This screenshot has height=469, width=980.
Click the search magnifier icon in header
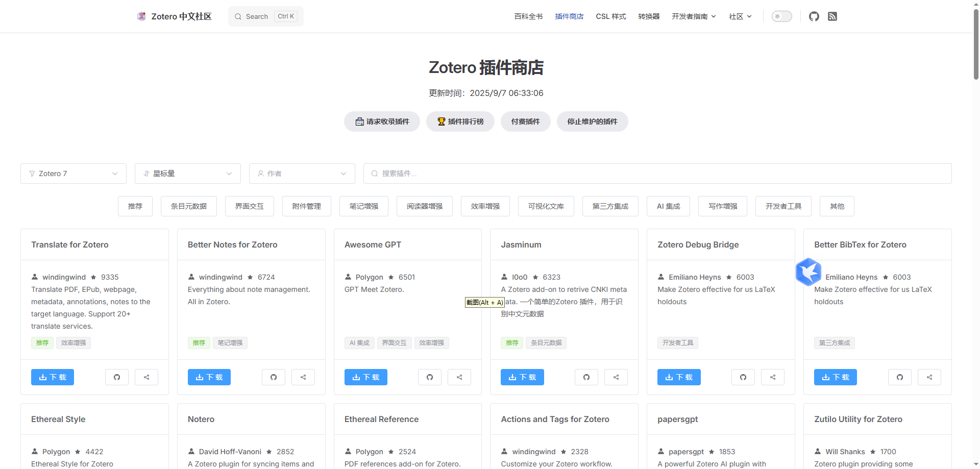(x=238, y=16)
